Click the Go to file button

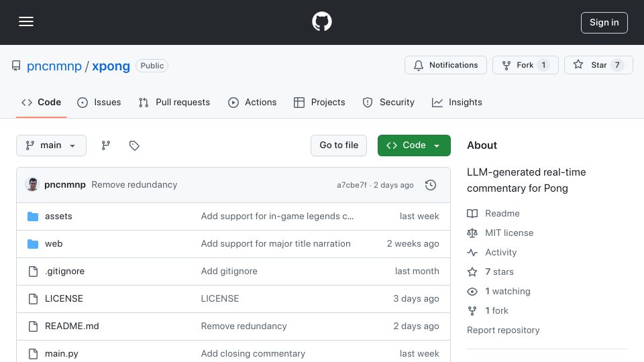click(339, 145)
